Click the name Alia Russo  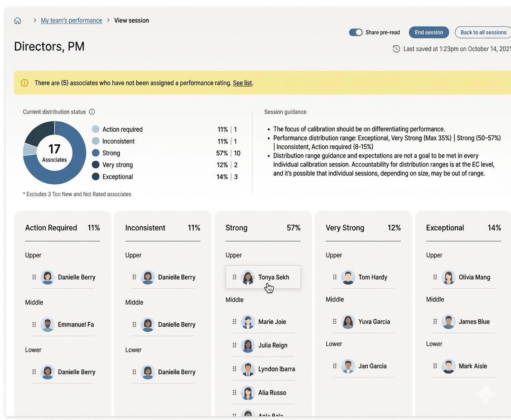click(272, 393)
